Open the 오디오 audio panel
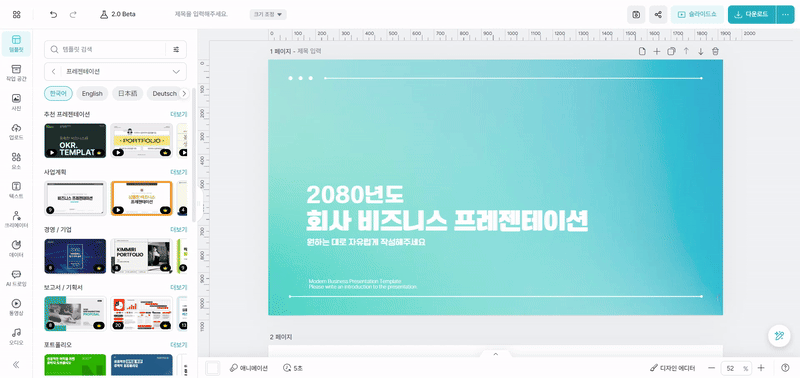This screenshot has height=378, width=800. (16, 336)
